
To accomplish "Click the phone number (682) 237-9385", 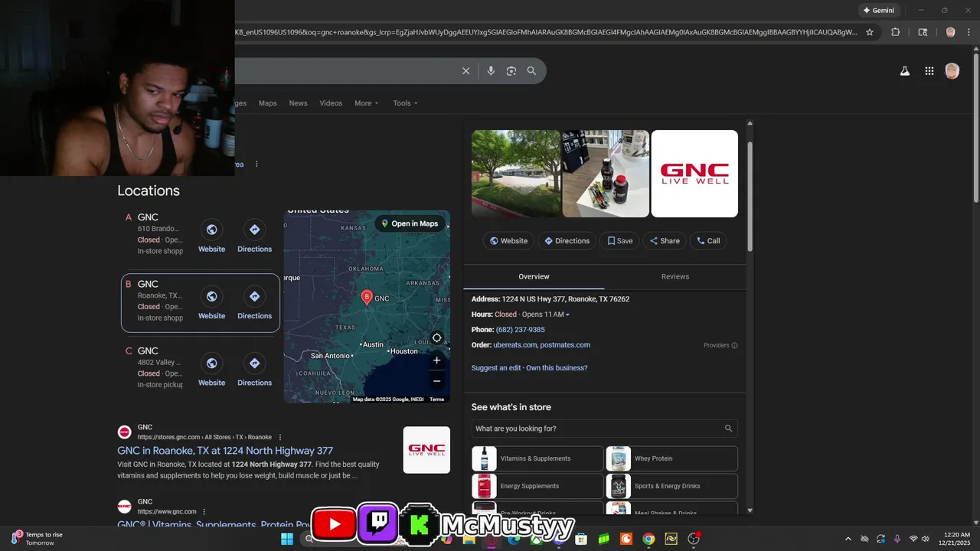I will point(521,330).
